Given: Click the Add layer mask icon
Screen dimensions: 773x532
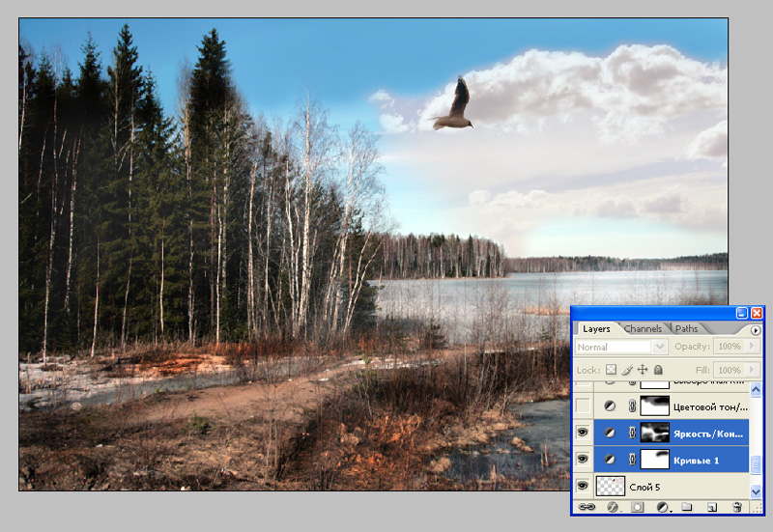Looking at the screenshot, I should (x=637, y=507).
